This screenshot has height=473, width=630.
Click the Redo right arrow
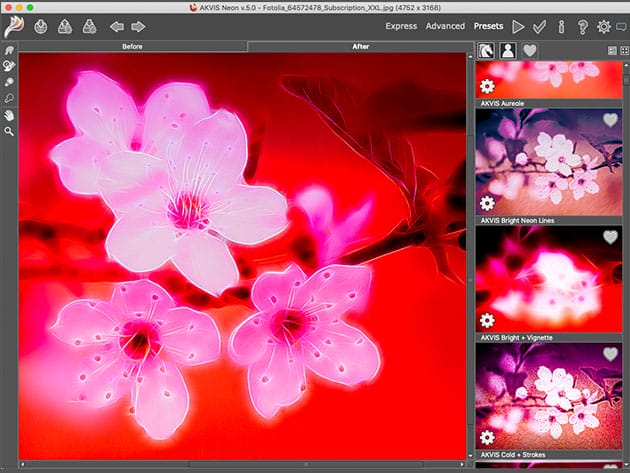[x=138, y=26]
